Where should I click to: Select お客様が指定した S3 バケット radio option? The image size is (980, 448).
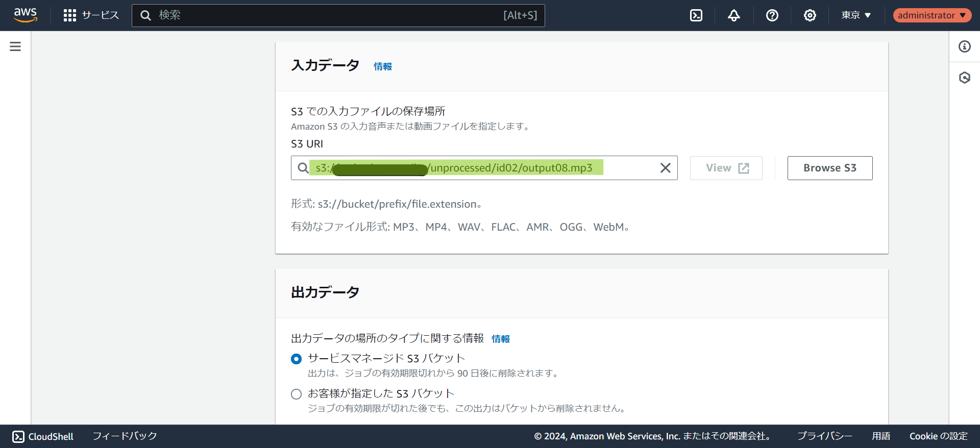[x=296, y=394]
